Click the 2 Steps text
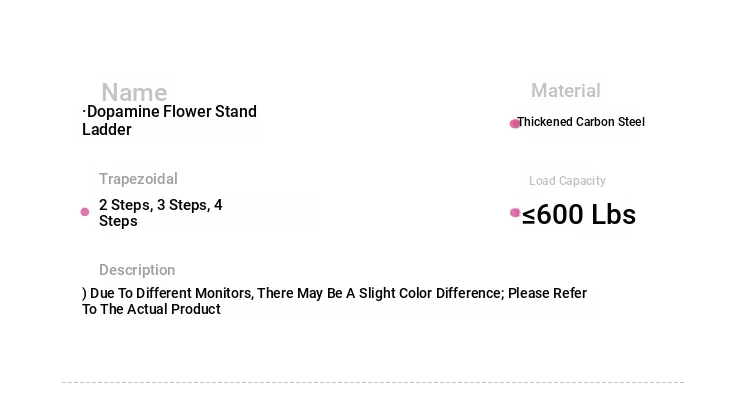Screen dimensions: 750x417 (x=124, y=205)
